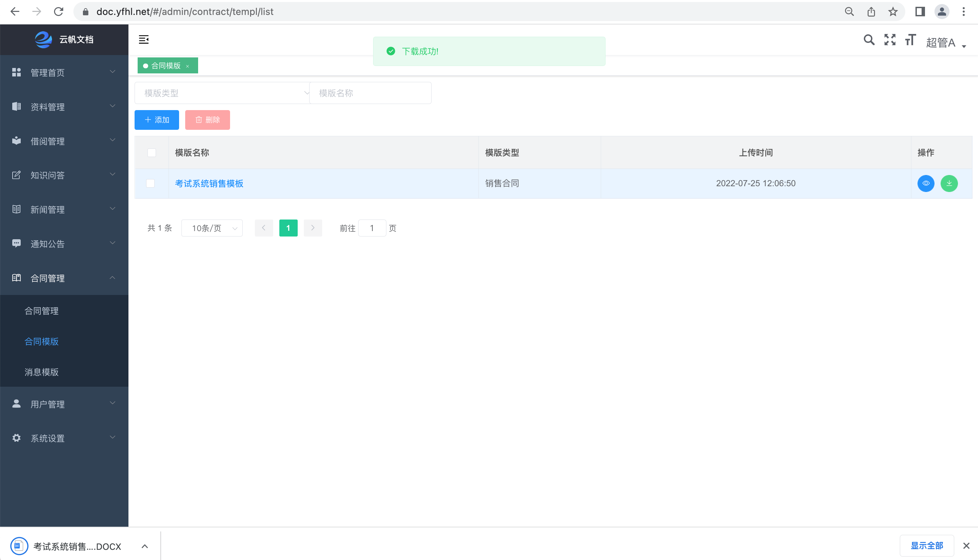Screen dimensions: 978x560
Task: Open the 合同管理 submenu item
Action: [x=64, y=311]
